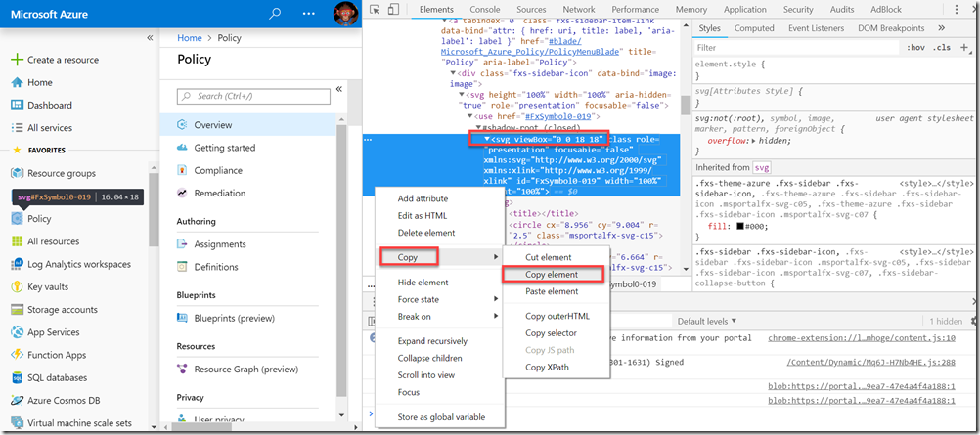Toggle the DevTools device toolbar icon
The width and height of the screenshot is (980, 435).
coord(393,10)
